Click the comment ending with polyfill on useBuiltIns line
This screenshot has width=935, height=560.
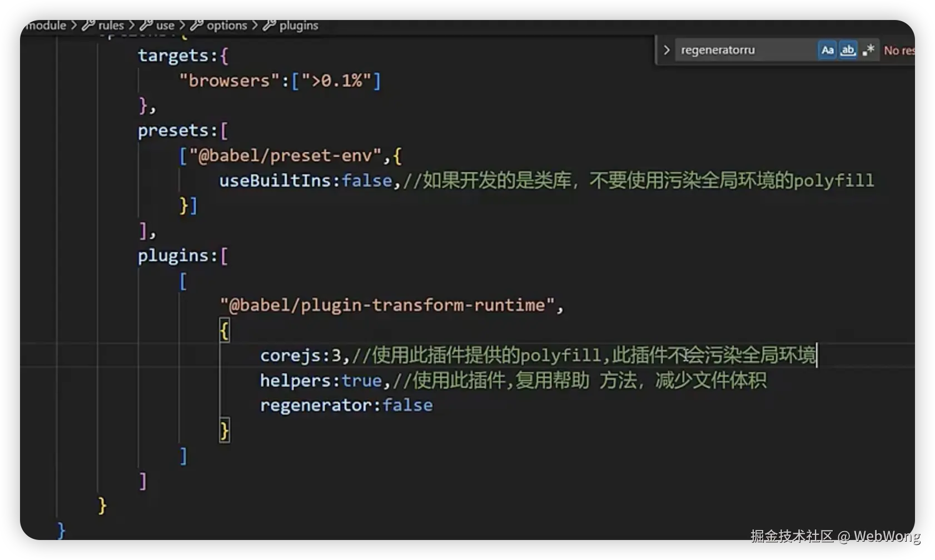coord(638,181)
